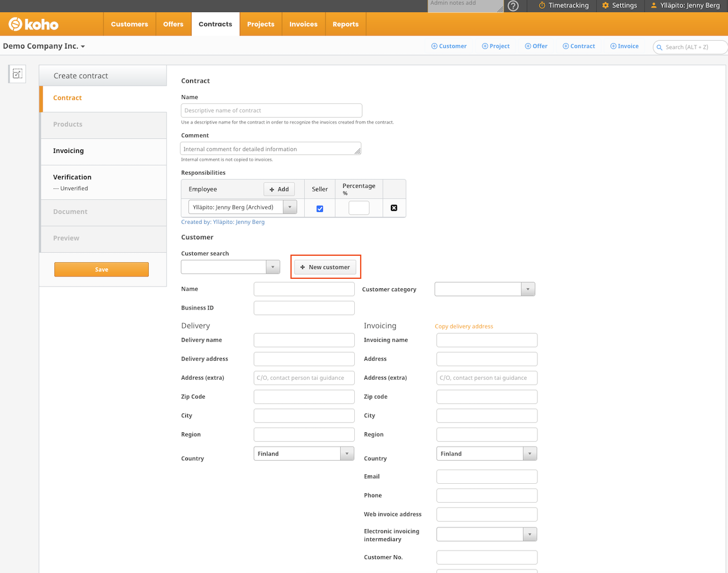728x573 pixels.
Task: Open the Demo Company Inc. dropdown
Action: pos(44,46)
